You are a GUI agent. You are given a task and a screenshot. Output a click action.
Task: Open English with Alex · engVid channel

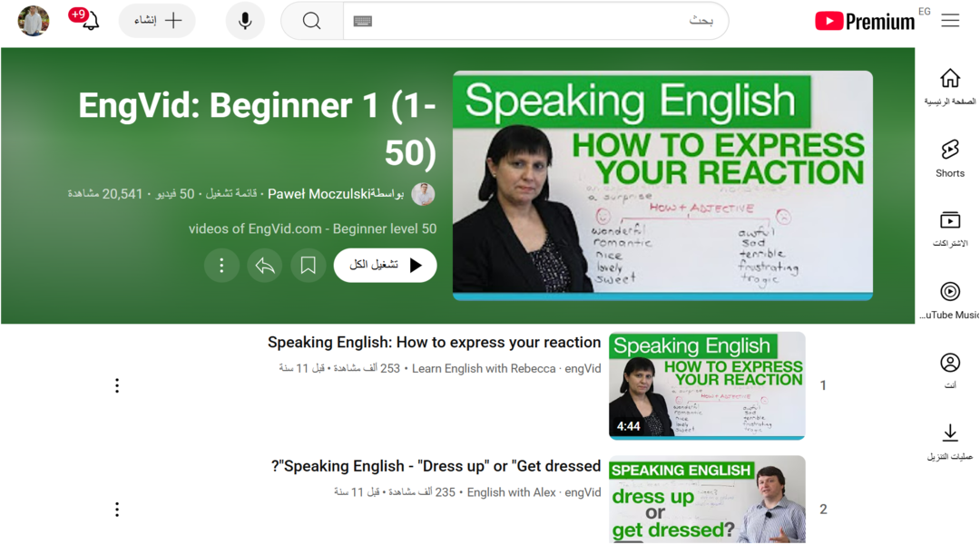click(534, 492)
